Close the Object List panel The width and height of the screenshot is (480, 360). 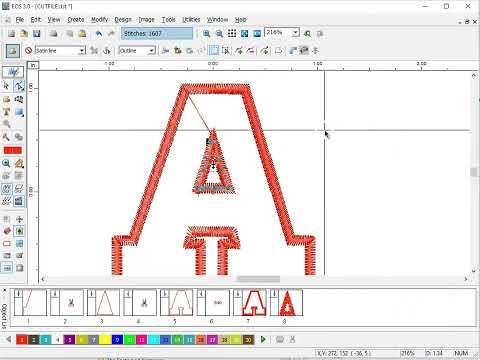tap(4, 290)
